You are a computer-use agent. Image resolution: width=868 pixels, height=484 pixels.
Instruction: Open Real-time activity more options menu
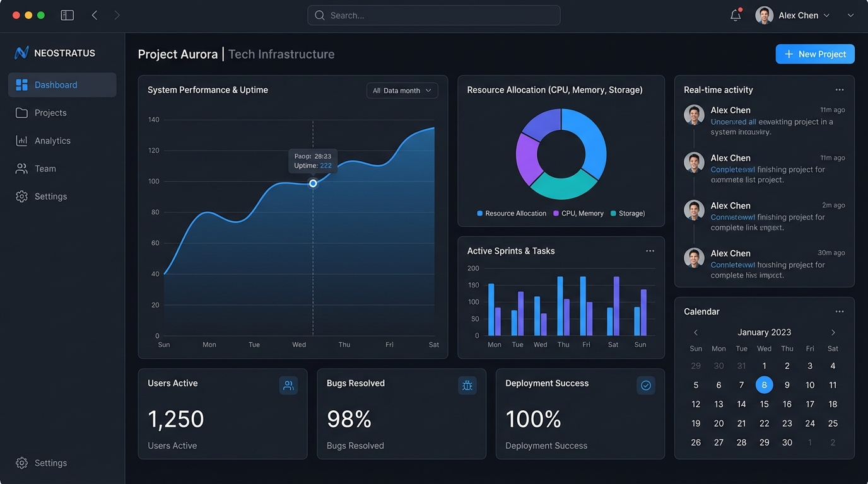[x=839, y=90]
